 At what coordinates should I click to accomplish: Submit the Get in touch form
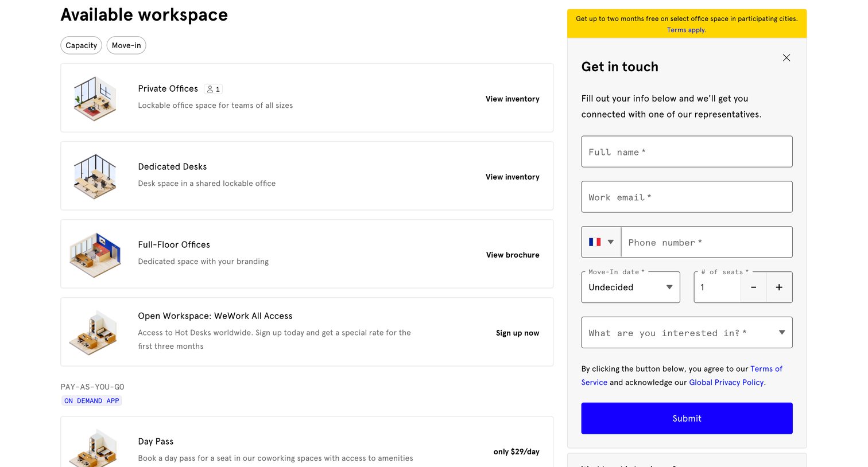[687, 418]
